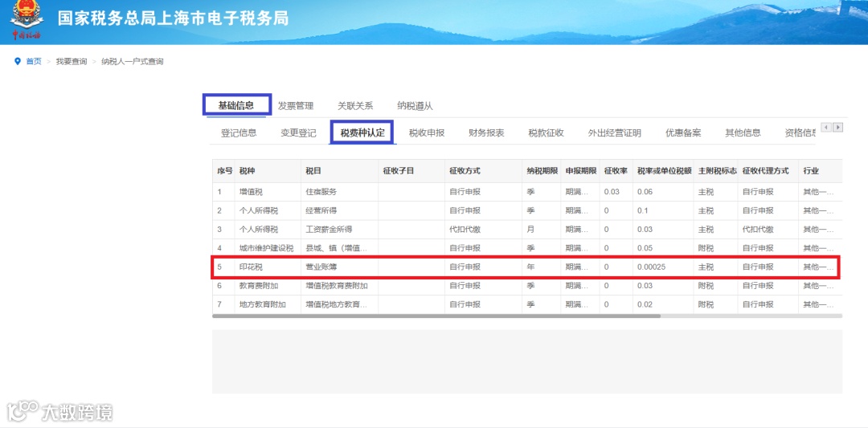Click the 国家税务总局上海市电子税务局 title
Image resolution: width=868 pixels, height=428 pixels.
174,18
